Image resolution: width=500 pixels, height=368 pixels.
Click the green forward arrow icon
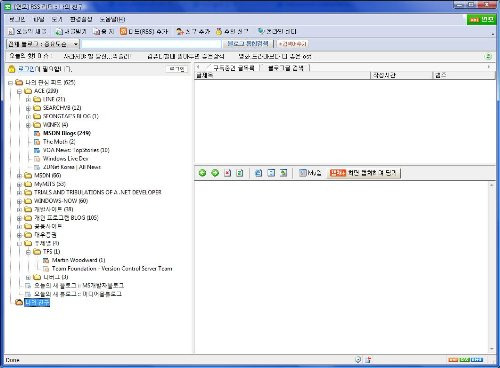tap(215, 173)
